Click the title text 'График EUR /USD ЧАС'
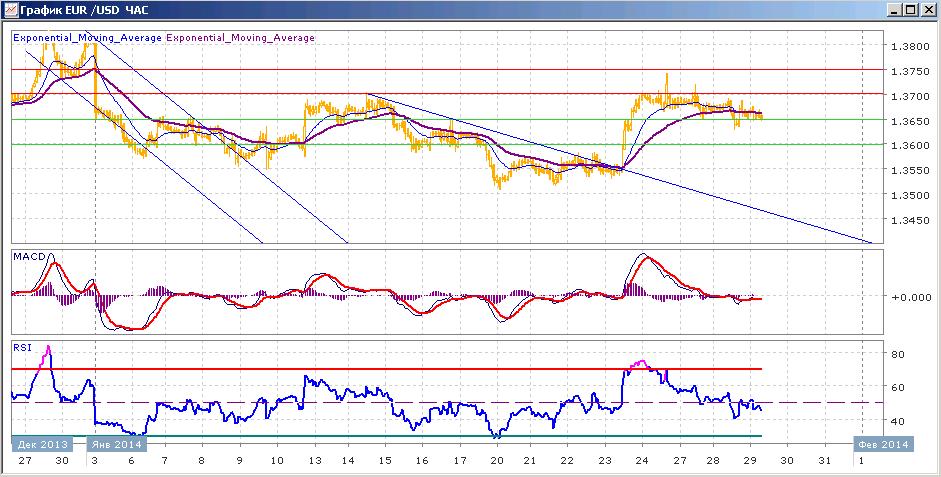The height and width of the screenshot is (477, 941). (x=85, y=10)
